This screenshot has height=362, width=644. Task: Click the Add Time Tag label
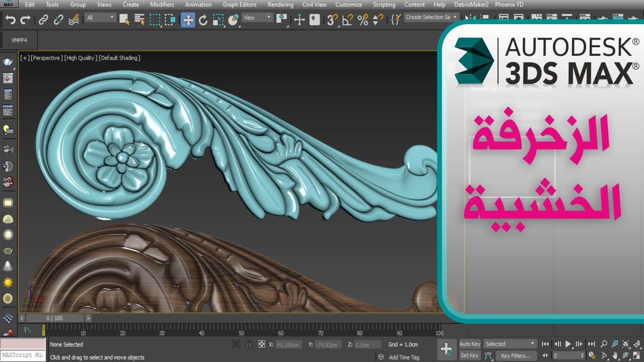point(404,357)
